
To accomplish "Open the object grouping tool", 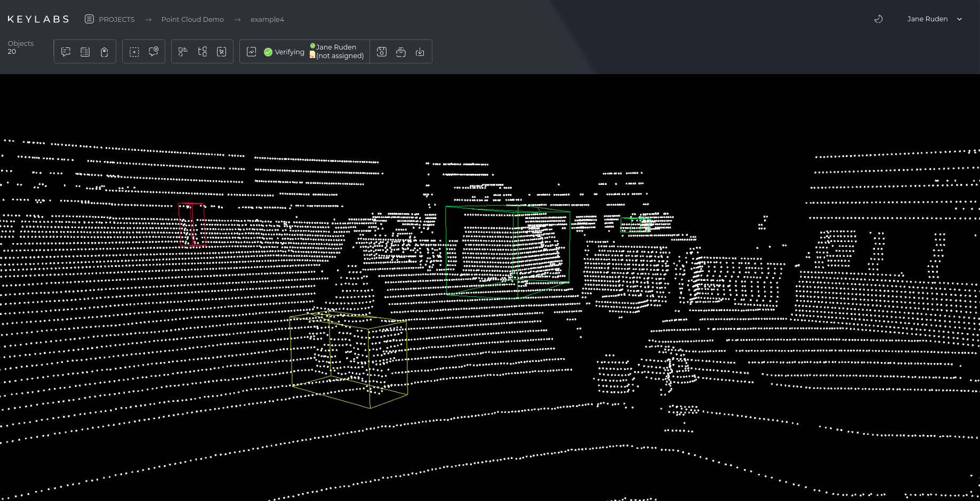I will click(183, 51).
